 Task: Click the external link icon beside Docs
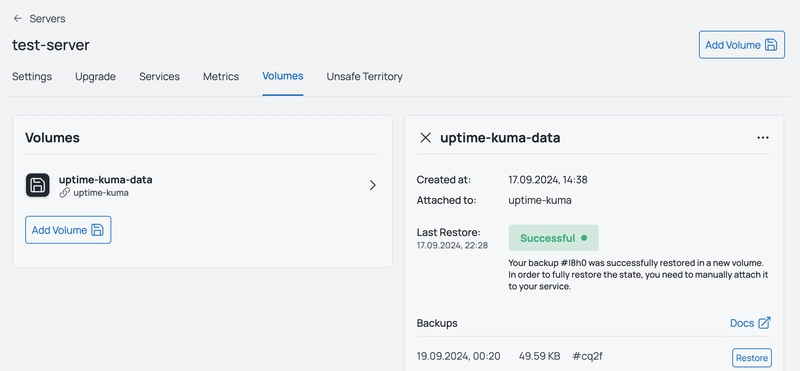point(764,323)
